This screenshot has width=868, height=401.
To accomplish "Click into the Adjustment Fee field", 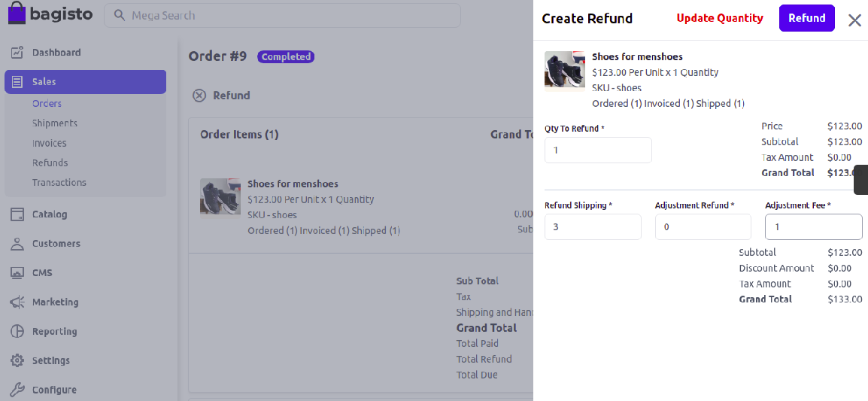I will coord(813,227).
